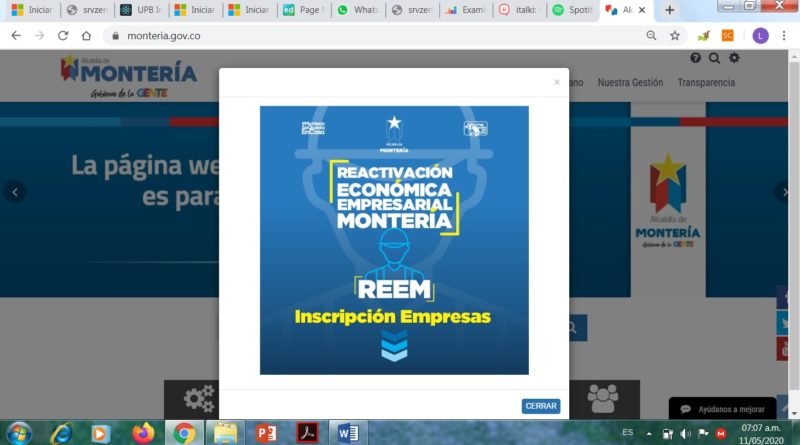Reload the page with the browser refresh icon

point(63,35)
